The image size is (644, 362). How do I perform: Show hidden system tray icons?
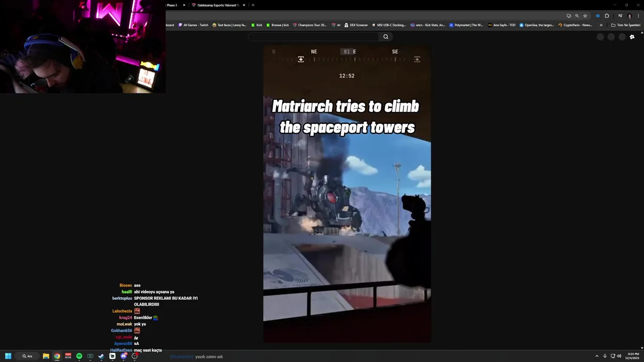[x=597, y=356]
